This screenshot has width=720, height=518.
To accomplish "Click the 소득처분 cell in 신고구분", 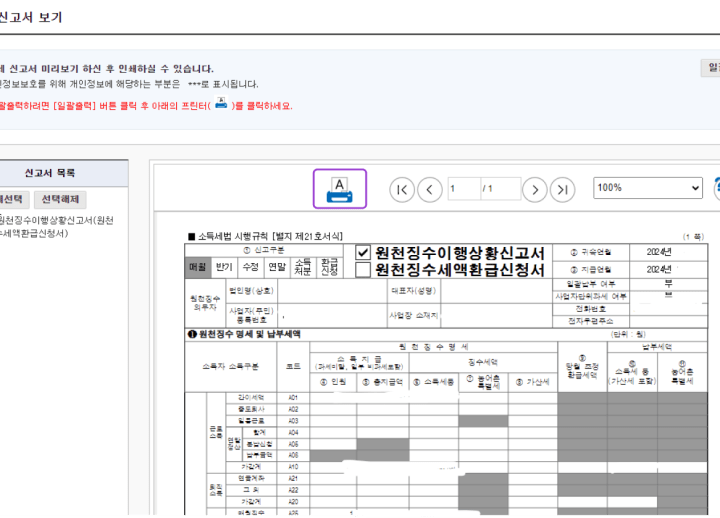I will 303,267.
